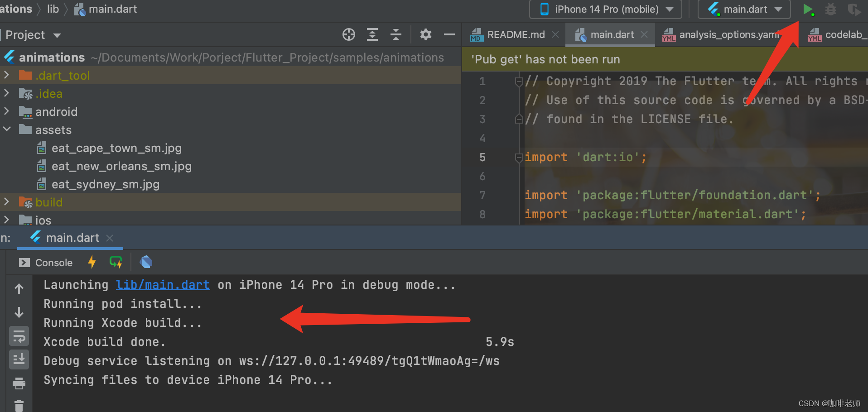
Task: Clear console with trash icon
Action: pos(19,405)
